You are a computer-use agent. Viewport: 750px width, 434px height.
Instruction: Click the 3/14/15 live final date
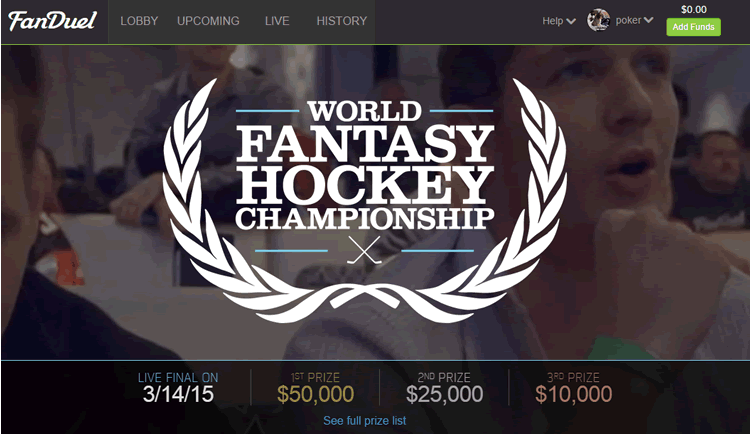(x=178, y=394)
